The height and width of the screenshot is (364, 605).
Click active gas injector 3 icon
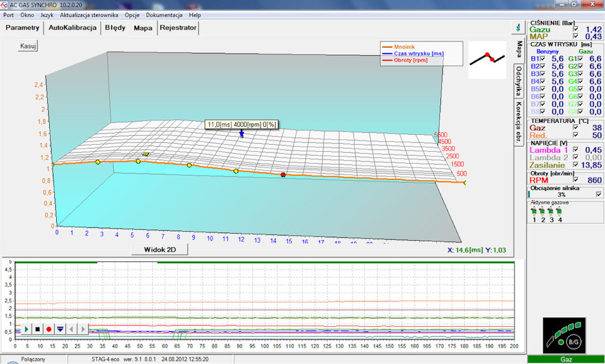coord(551,212)
